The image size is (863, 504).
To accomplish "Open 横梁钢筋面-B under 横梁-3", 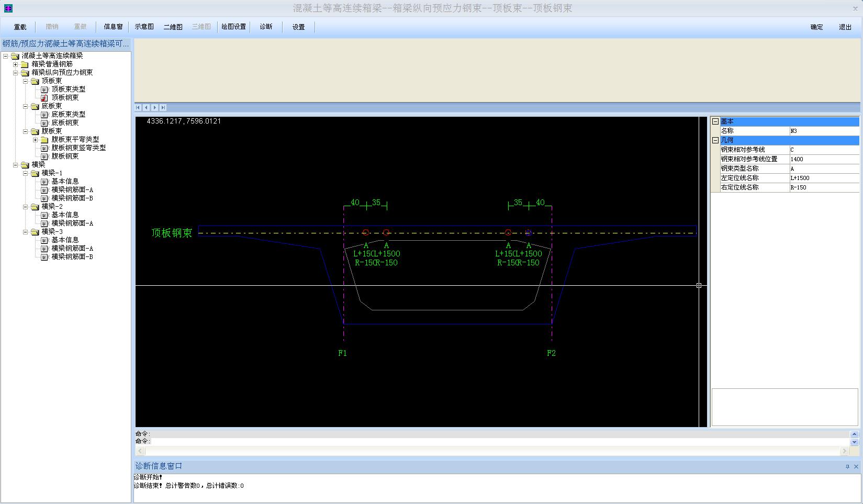I will tap(72, 257).
